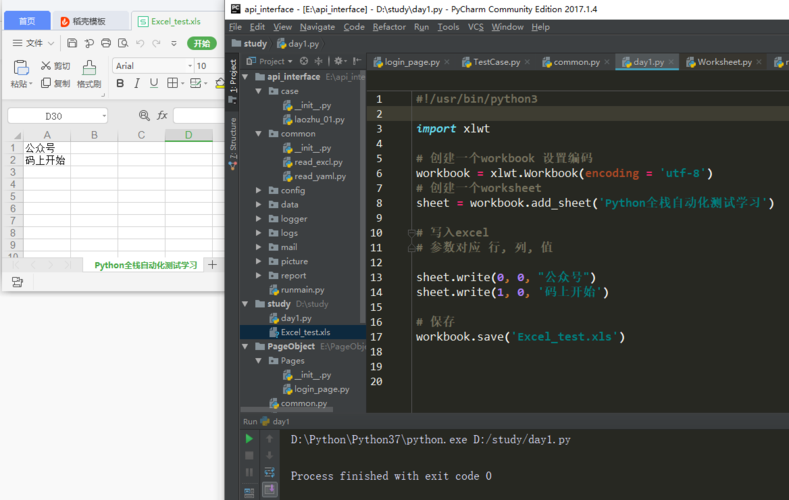Viewport: 789px width, 500px height.
Task: Toggle bold formatting in WPS
Action: coord(120,83)
